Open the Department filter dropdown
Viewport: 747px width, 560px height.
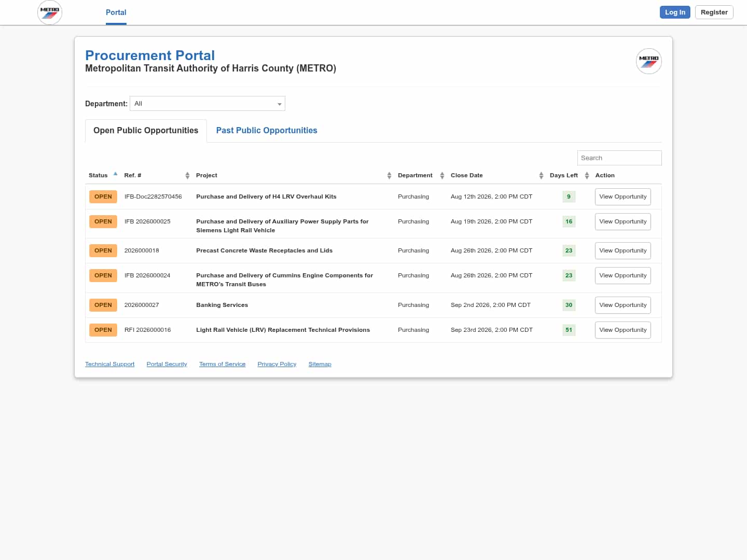coord(208,104)
